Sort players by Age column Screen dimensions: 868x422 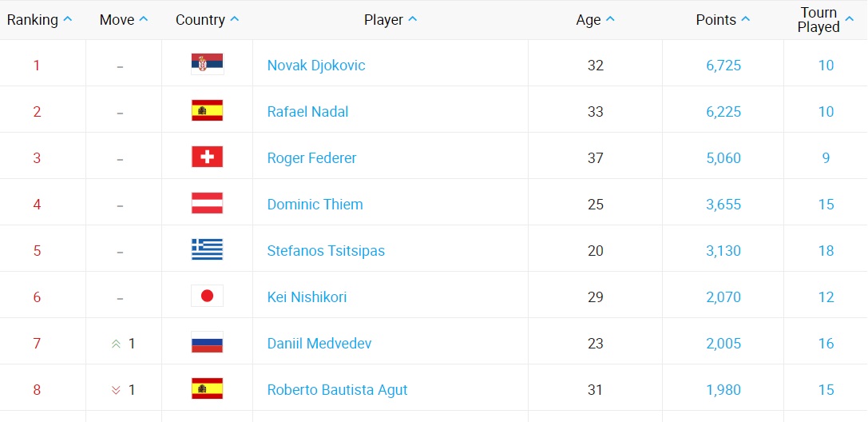[x=595, y=20]
